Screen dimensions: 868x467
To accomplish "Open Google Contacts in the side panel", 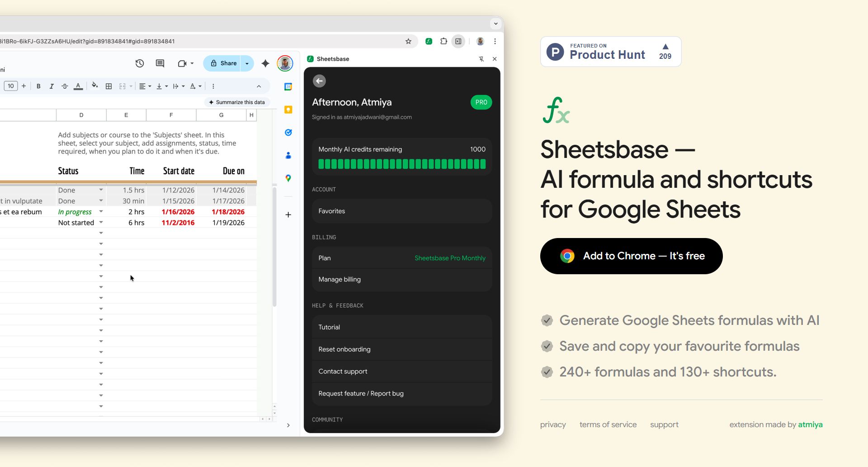I will pyautogui.click(x=288, y=155).
